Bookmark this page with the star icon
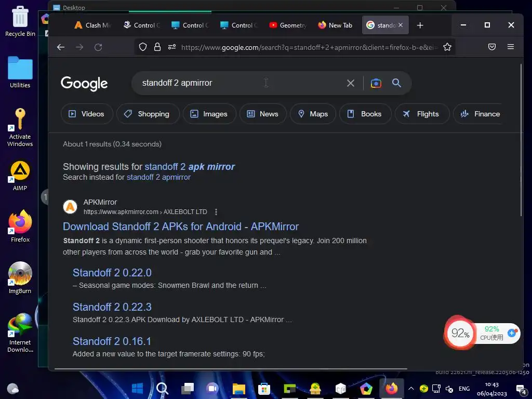This screenshot has height=399, width=532. click(447, 47)
